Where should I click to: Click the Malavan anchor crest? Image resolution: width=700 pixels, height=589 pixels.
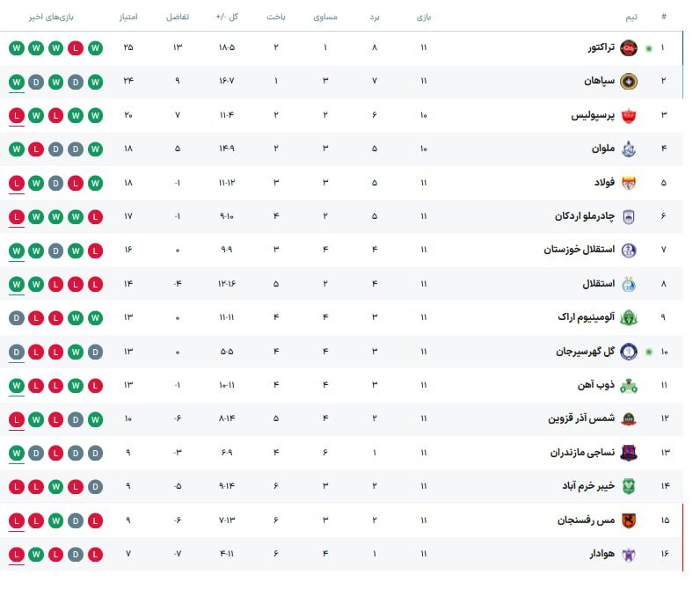(x=629, y=149)
